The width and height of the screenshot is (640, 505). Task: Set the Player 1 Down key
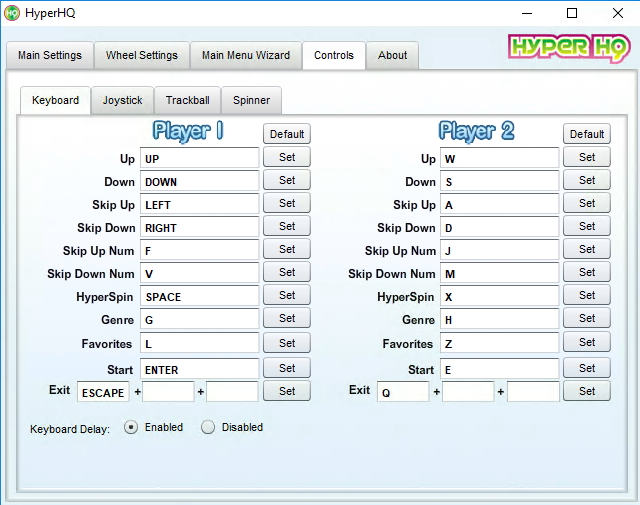pyautogui.click(x=287, y=180)
